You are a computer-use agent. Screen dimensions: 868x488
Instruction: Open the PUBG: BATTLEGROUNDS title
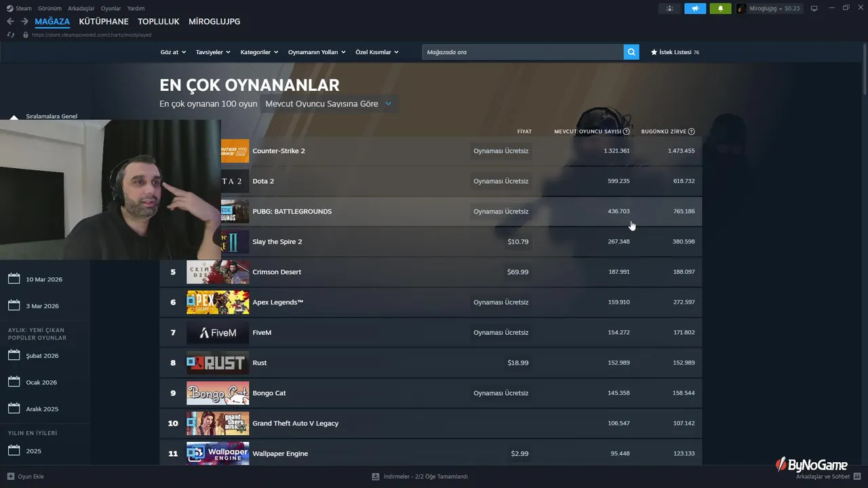tap(292, 211)
